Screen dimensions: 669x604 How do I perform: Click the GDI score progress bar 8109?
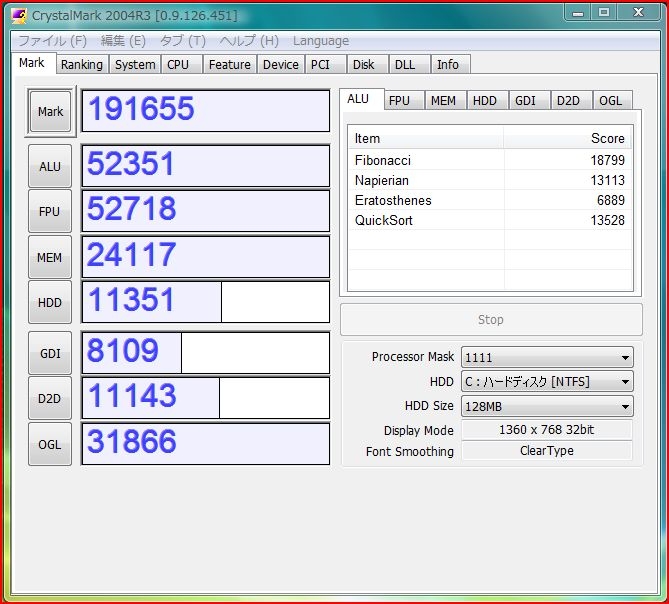pos(206,353)
